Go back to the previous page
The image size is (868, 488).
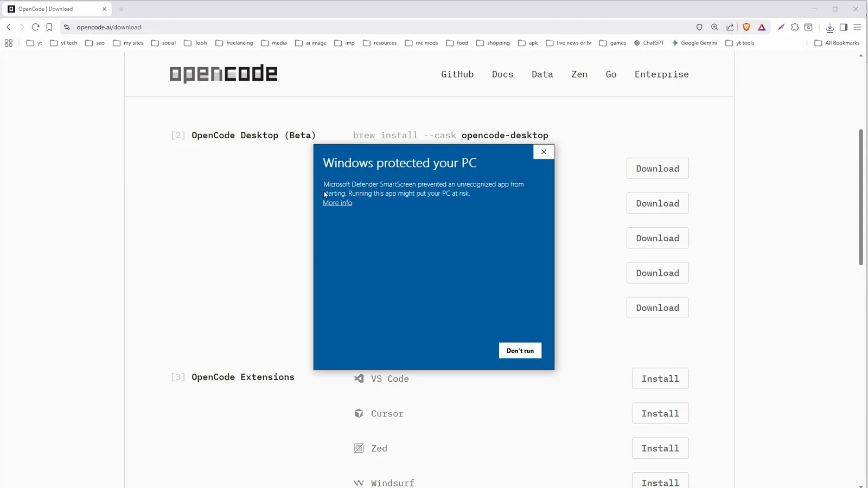click(9, 27)
